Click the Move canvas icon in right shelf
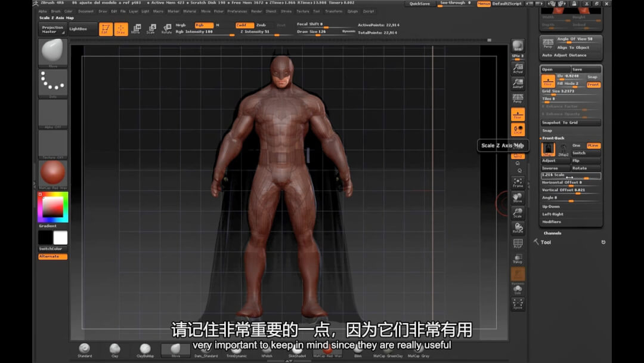The height and width of the screenshot is (363, 644). 518,198
